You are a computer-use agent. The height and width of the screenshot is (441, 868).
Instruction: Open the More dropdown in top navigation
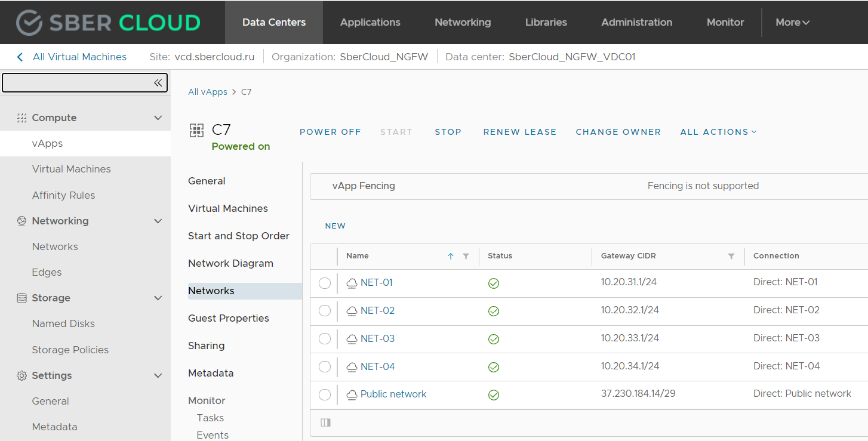coord(793,23)
